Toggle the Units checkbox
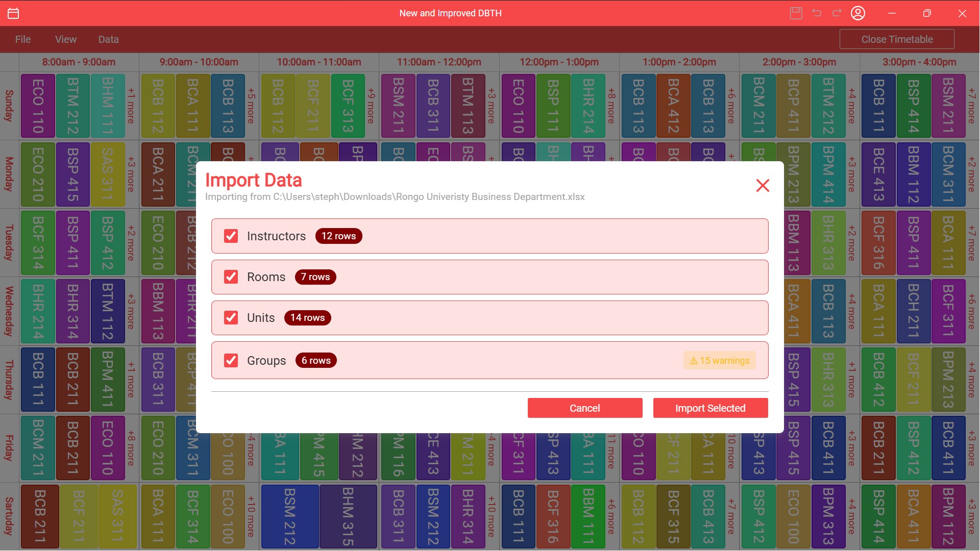Image resolution: width=980 pixels, height=551 pixels. click(231, 318)
